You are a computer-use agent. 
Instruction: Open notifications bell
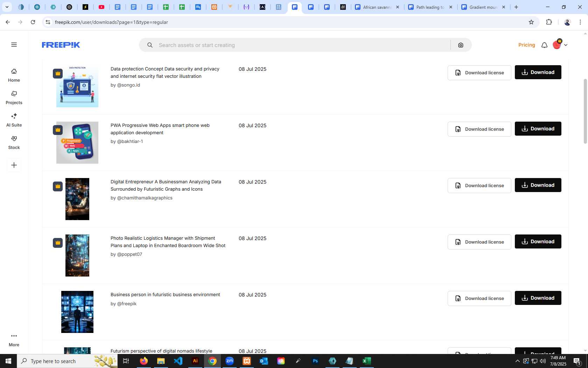point(544,45)
